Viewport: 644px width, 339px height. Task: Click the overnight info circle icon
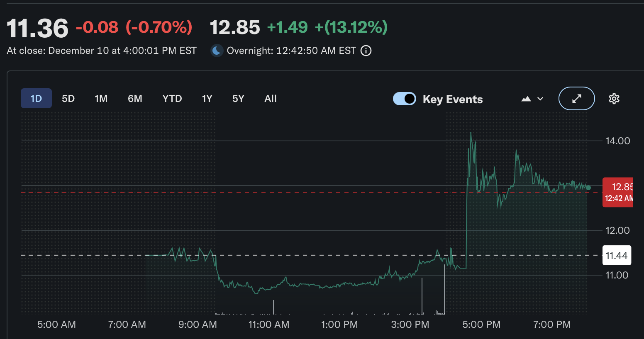tap(366, 51)
